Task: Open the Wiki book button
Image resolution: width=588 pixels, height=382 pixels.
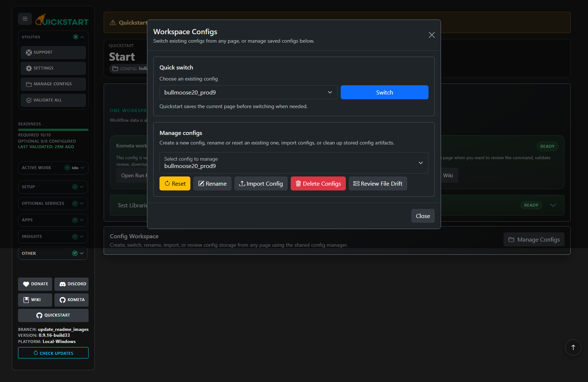Action: pos(35,300)
